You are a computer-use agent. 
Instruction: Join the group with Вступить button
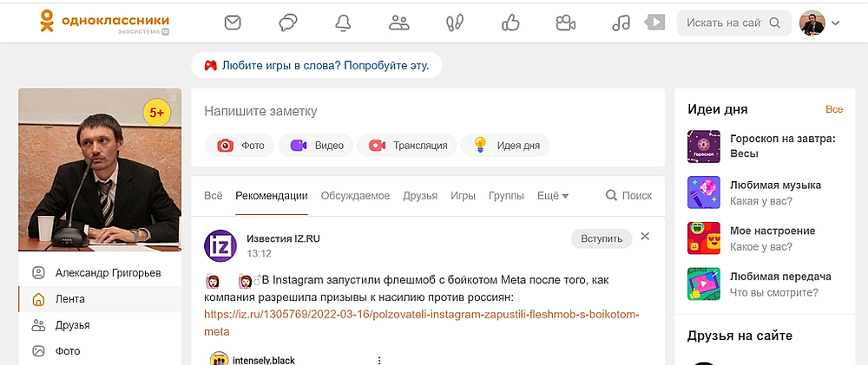(602, 239)
